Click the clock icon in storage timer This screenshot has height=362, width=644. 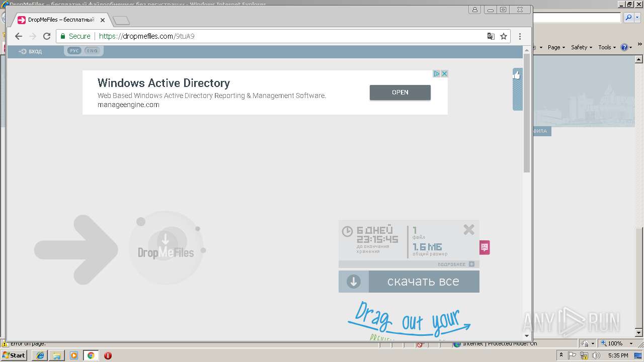click(347, 231)
